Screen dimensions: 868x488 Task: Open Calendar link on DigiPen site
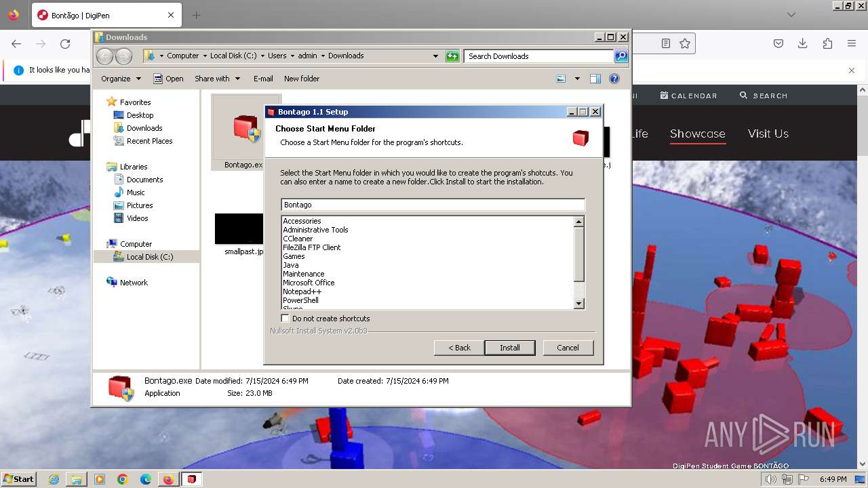[688, 96]
